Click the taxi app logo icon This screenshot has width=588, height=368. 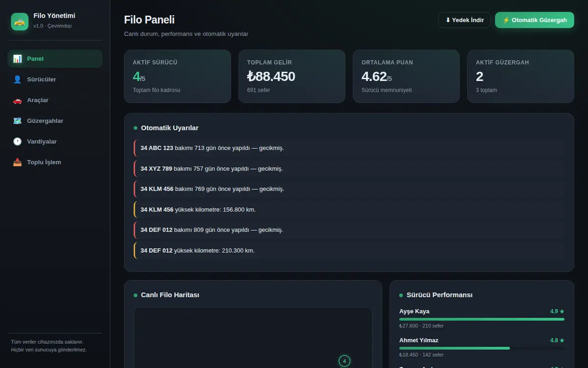(x=20, y=22)
